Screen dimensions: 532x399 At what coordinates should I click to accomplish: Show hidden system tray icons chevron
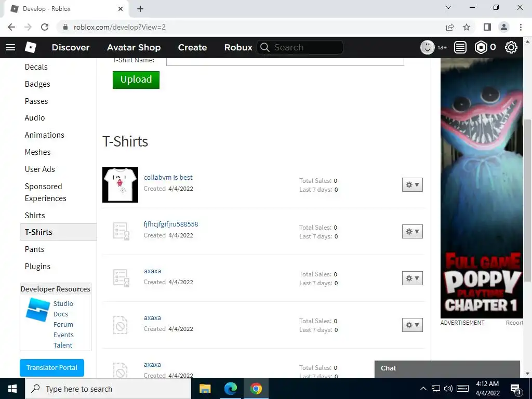tap(423, 389)
